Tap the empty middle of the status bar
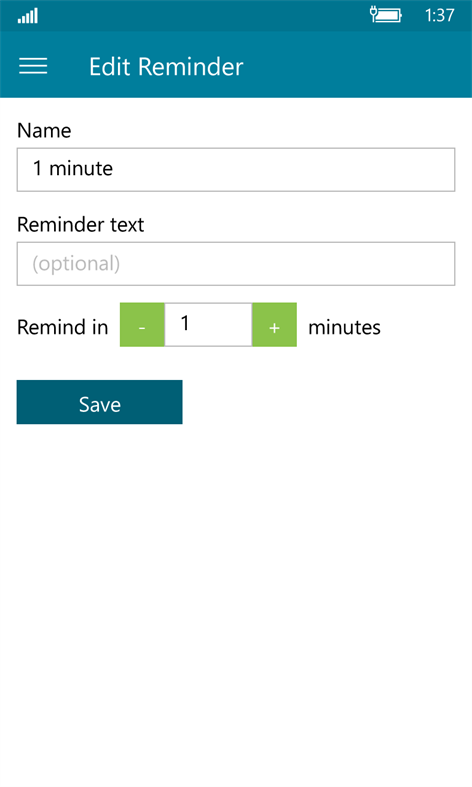 pyautogui.click(x=201, y=15)
